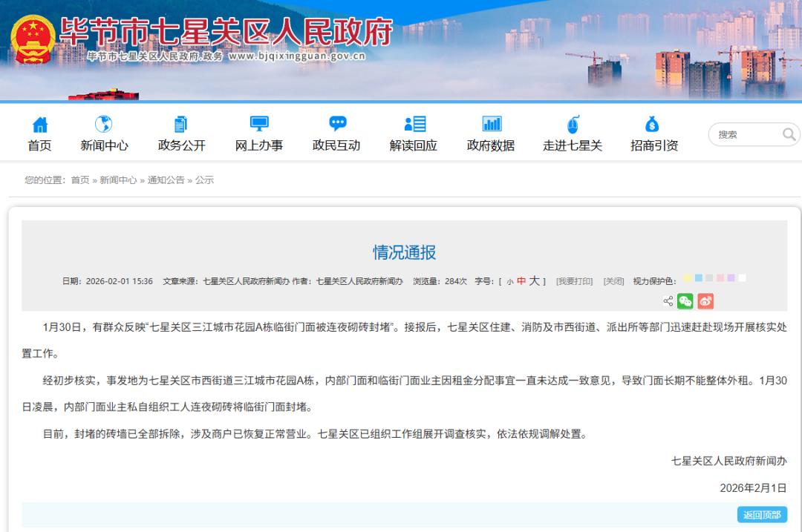Set font size to large (大)

coord(534,281)
